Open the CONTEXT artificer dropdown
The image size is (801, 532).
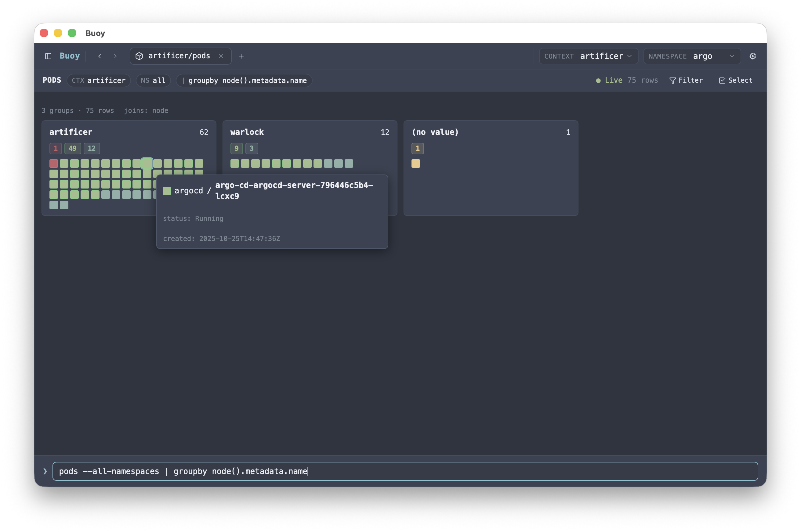[x=589, y=56]
